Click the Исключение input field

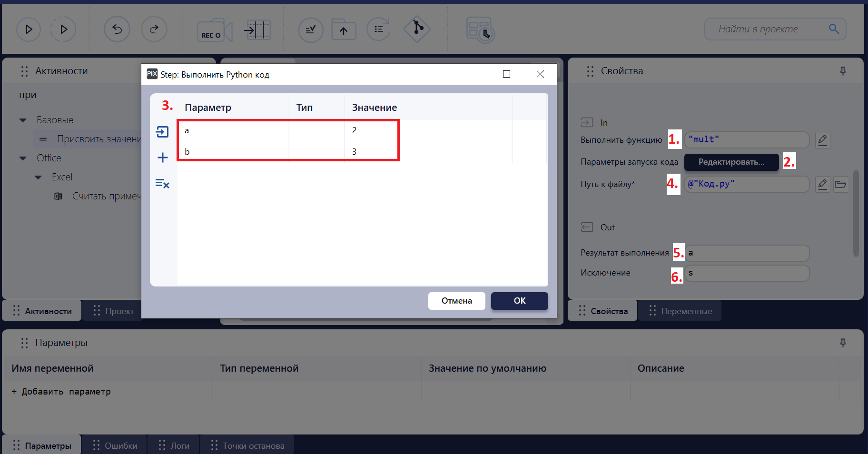747,273
